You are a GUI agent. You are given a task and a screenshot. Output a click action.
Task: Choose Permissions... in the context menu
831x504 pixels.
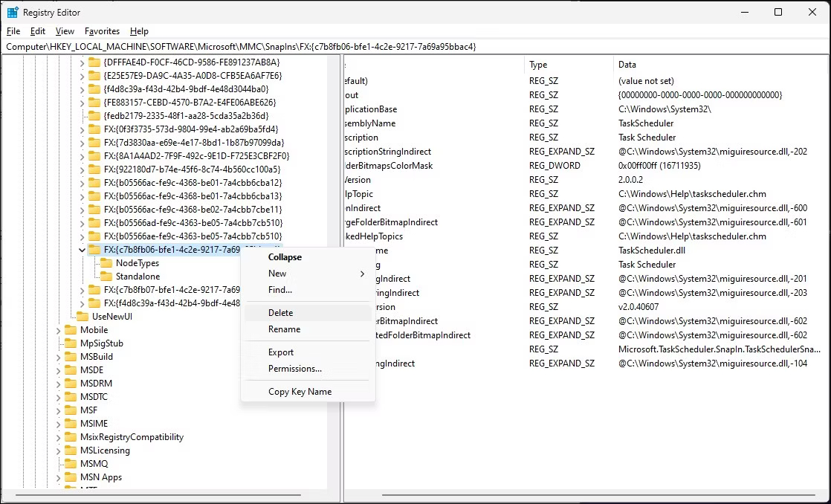coord(308,369)
